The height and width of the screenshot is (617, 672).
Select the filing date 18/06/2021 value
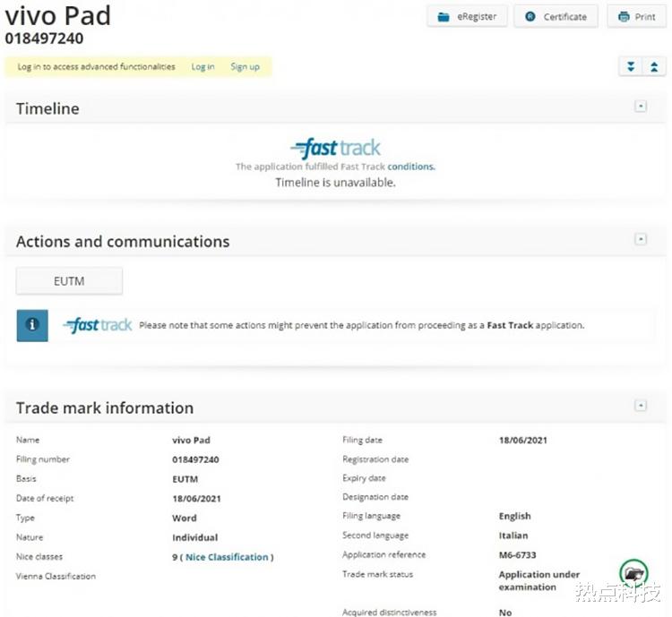pos(523,440)
